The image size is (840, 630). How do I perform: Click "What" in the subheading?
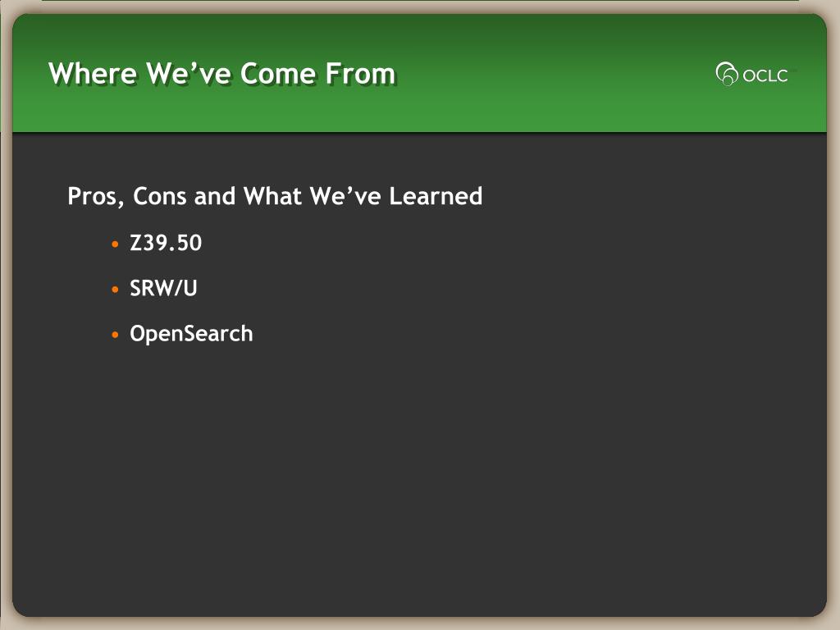(272, 196)
